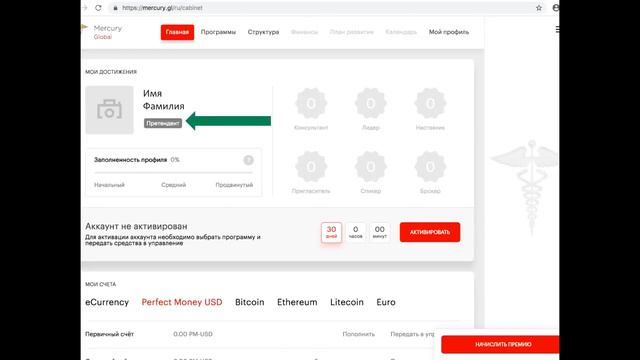The image size is (640, 360).
Task: Click the Пополнить link in Первичный счёт row
Action: point(358,334)
